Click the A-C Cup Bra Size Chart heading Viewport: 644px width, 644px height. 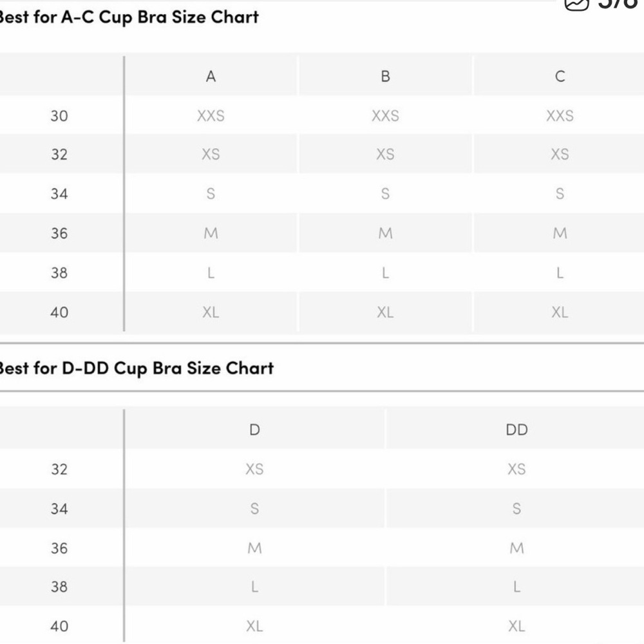point(129,17)
